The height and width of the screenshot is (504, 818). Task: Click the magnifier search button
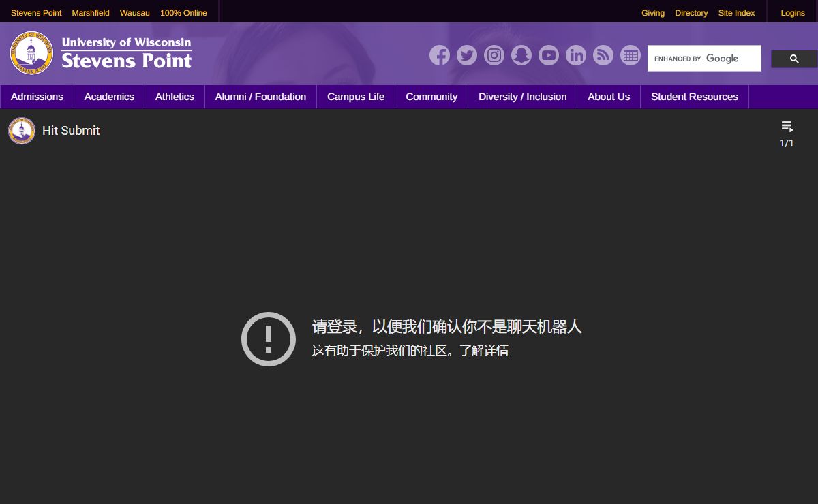[793, 59]
